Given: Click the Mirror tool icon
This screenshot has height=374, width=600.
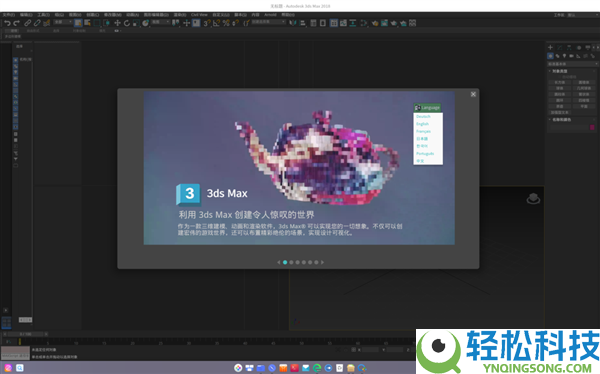Looking at the screenshot, I should click(292, 23).
